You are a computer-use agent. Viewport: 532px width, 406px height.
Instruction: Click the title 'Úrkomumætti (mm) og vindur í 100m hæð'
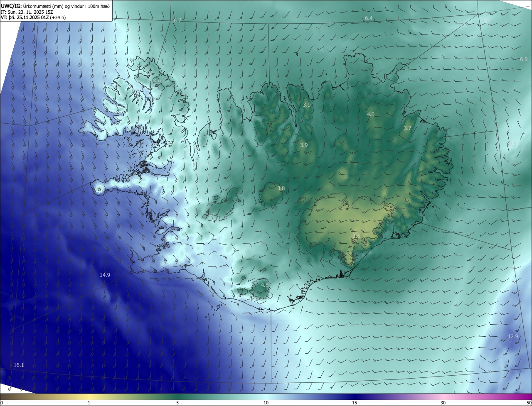(x=66, y=6)
